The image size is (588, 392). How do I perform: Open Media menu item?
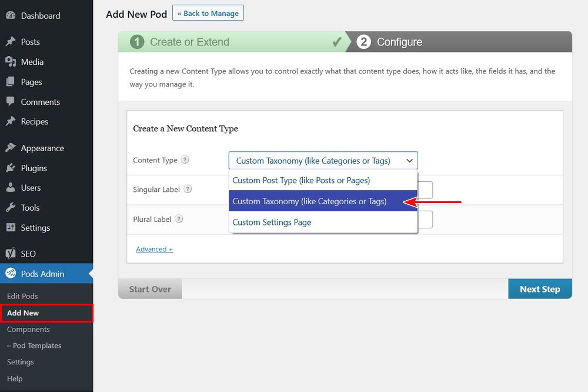[46, 62]
